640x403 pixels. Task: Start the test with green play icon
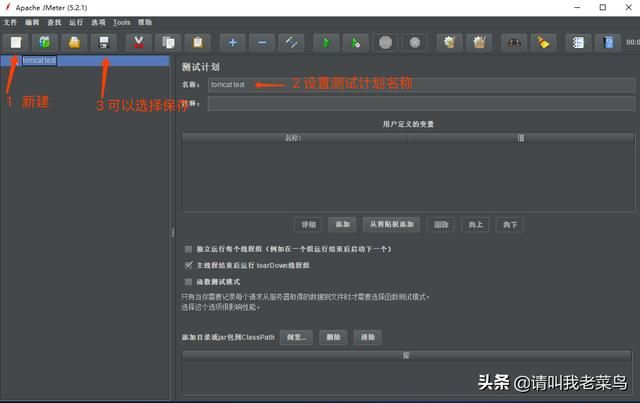click(x=326, y=42)
